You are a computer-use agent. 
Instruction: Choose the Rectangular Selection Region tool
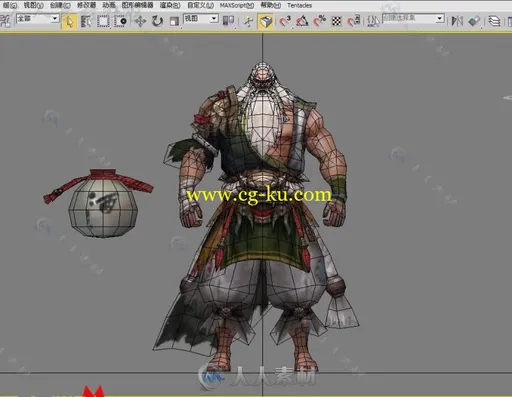click(103, 21)
